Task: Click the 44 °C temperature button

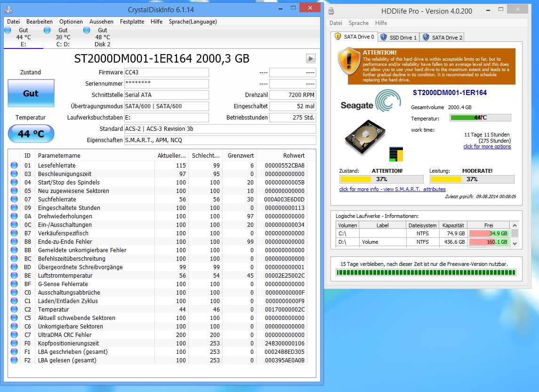Action: [31, 134]
